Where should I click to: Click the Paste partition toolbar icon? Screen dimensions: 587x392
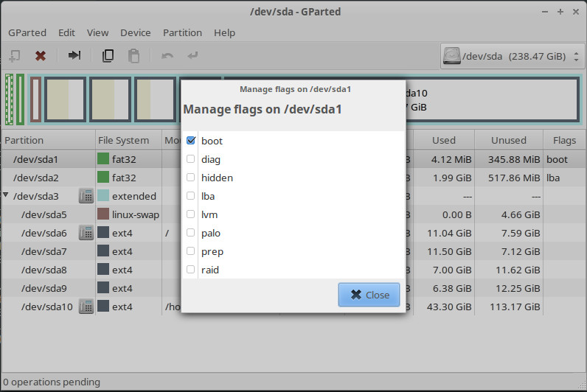pos(133,56)
